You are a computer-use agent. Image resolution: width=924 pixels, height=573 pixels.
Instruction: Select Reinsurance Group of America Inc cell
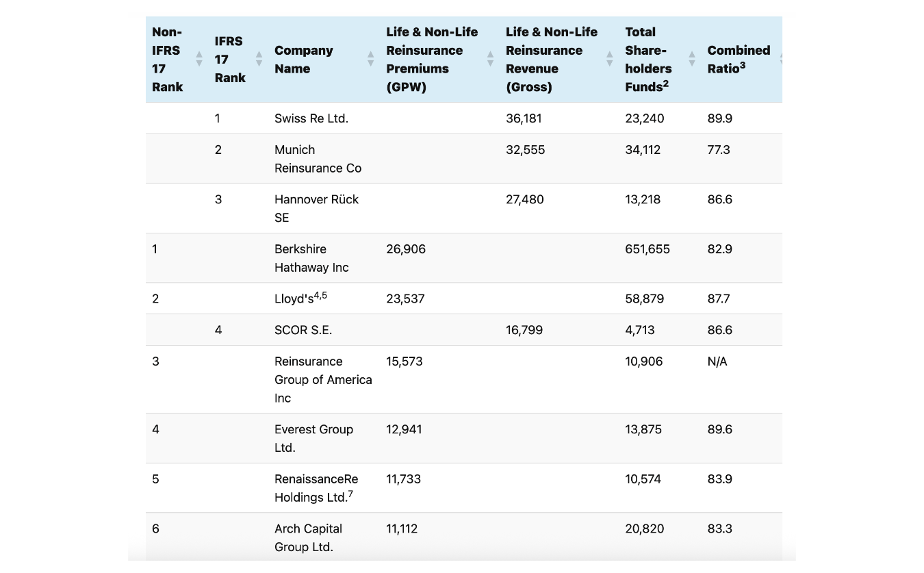pyautogui.click(x=323, y=379)
